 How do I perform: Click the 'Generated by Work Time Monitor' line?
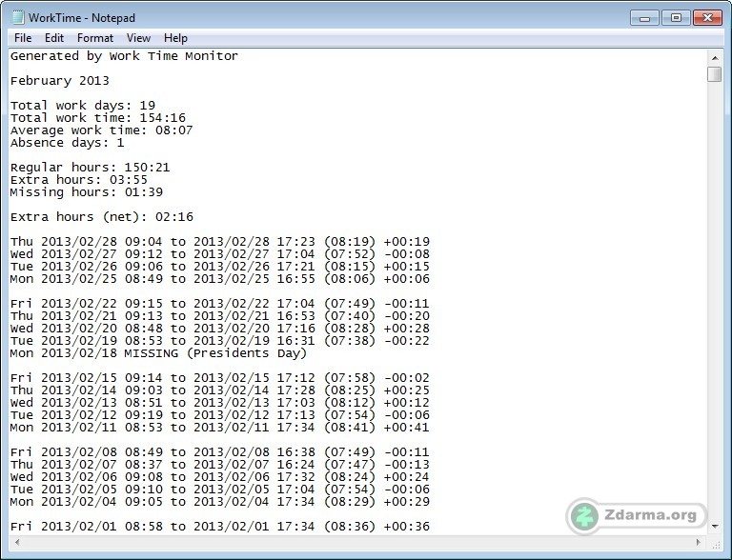pyautogui.click(x=124, y=56)
